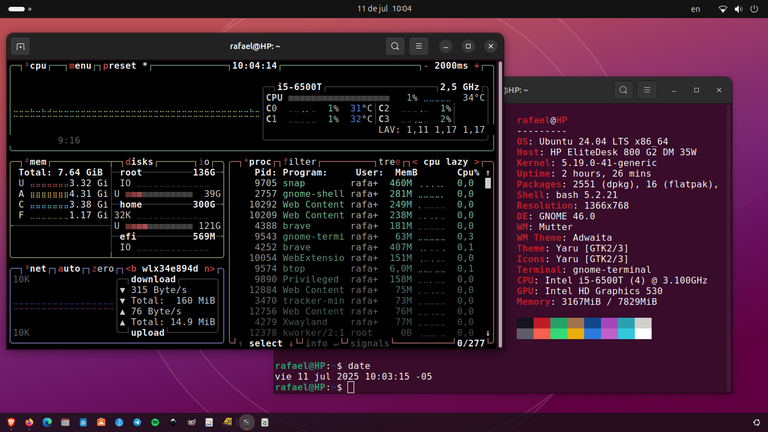Click 'MemB' column header in proc list

pyautogui.click(x=406, y=172)
